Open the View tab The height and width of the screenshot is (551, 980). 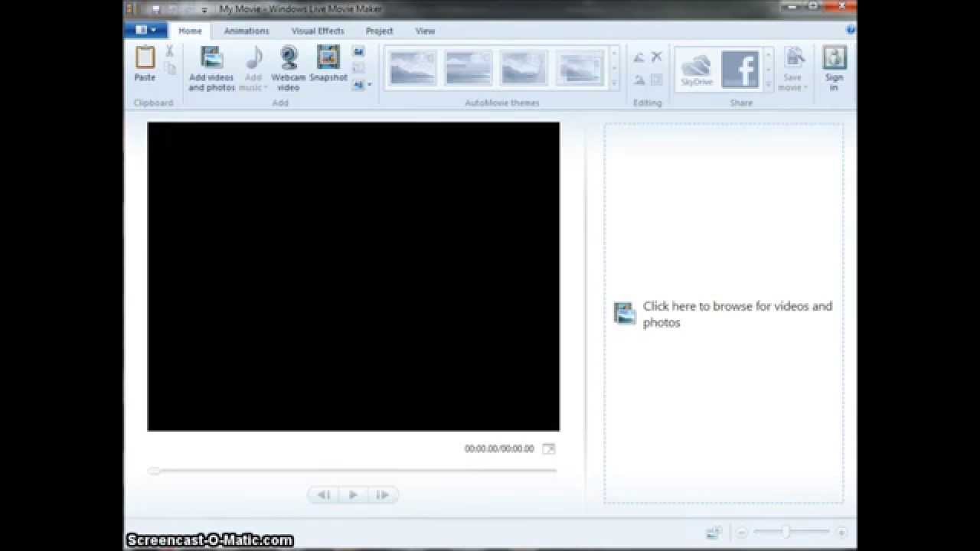tap(425, 31)
